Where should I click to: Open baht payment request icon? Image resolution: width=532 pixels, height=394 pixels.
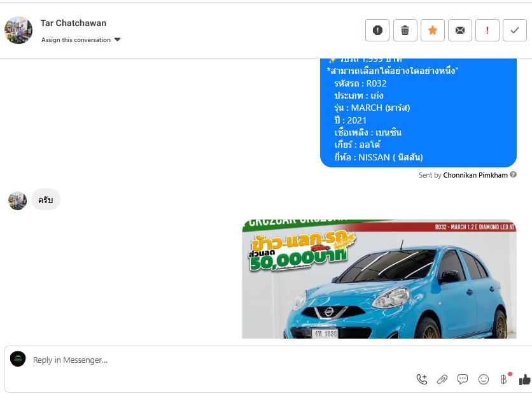[504, 379]
